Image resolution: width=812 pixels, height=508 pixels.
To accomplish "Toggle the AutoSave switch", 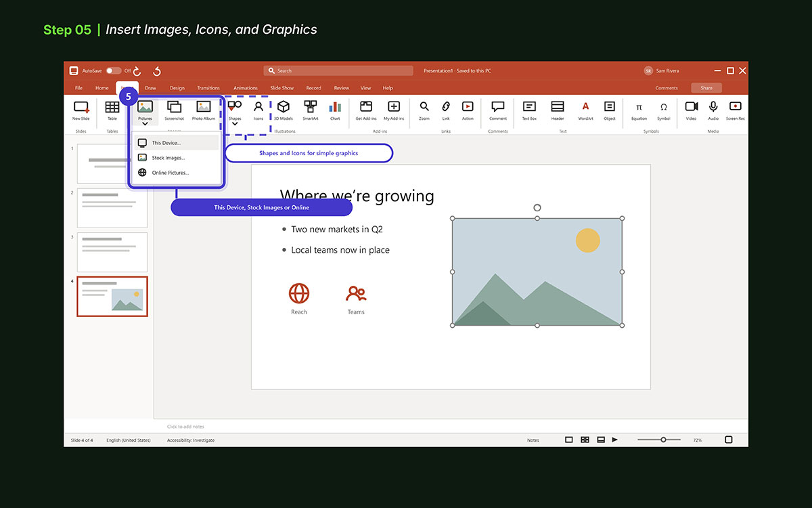I will pyautogui.click(x=113, y=70).
